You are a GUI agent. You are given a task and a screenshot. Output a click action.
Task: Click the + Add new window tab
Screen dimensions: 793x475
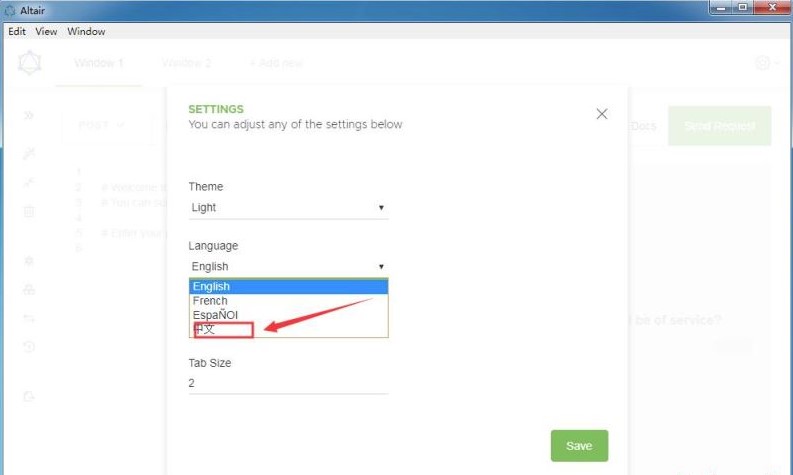coord(276,63)
